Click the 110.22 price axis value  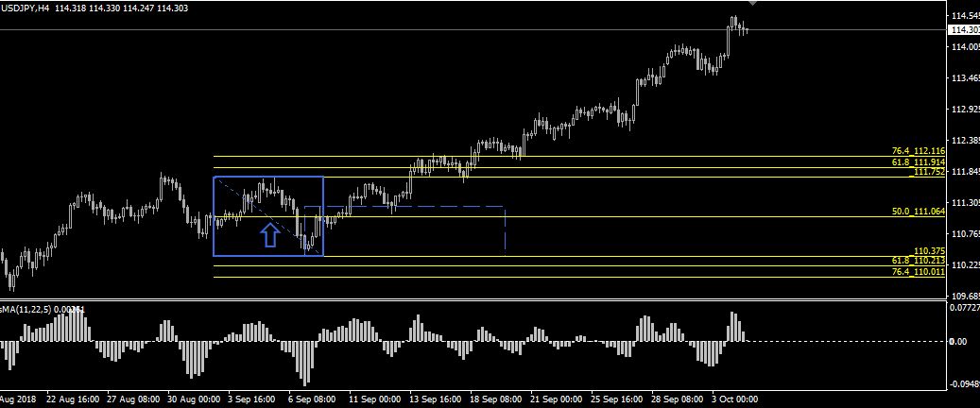(x=966, y=265)
